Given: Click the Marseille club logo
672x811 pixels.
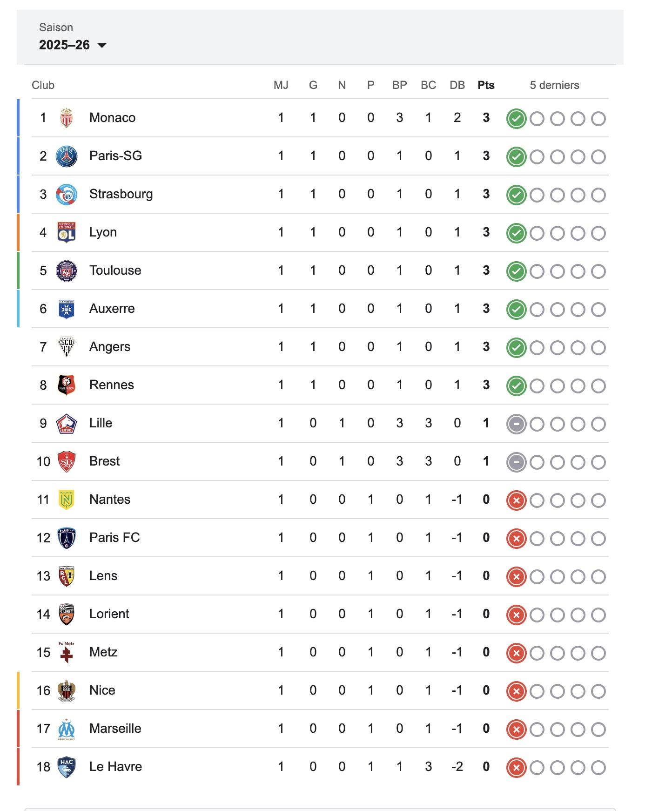Looking at the screenshot, I should (x=67, y=729).
